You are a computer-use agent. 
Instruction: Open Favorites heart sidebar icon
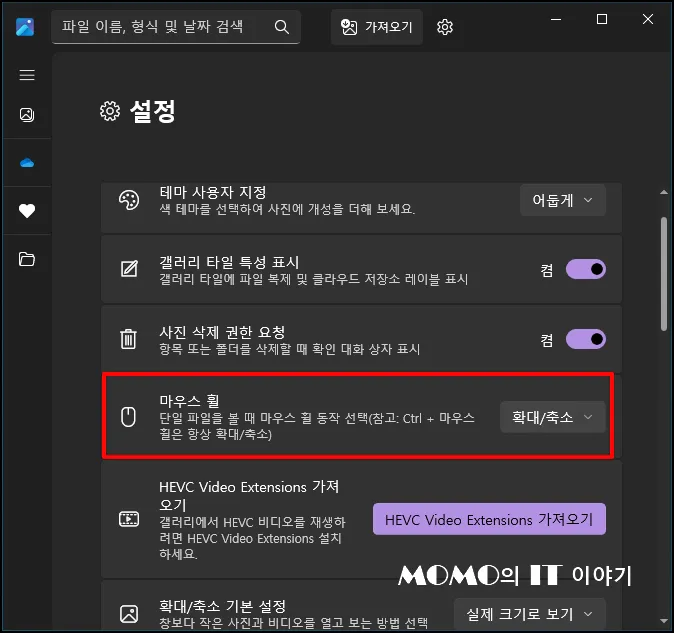pyautogui.click(x=27, y=211)
